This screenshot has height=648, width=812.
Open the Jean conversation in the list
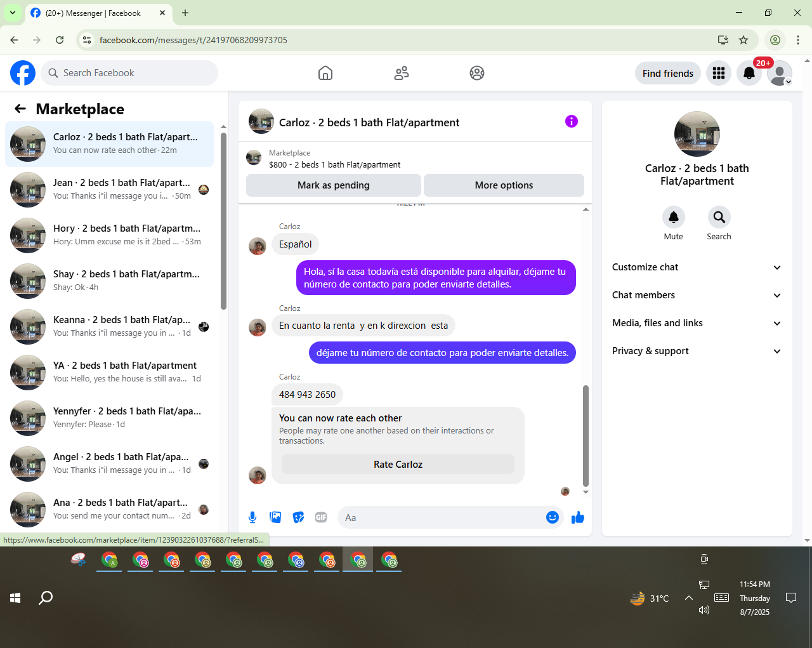[x=109, y=190]
